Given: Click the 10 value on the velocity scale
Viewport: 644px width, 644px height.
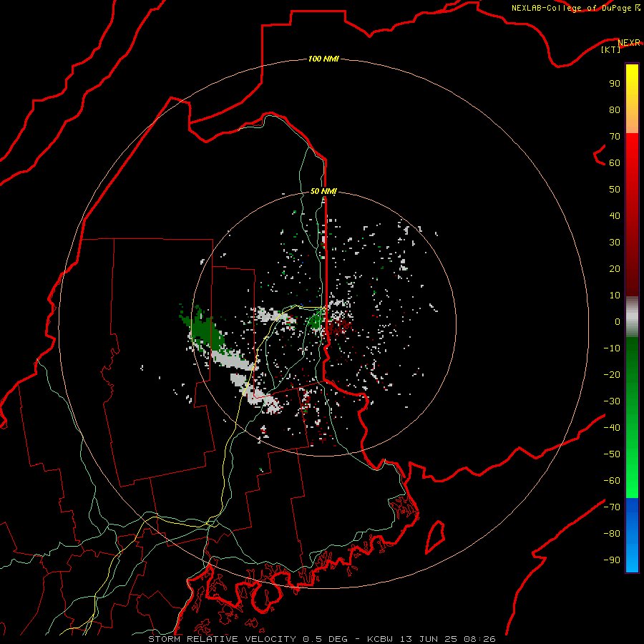Looking at the screenshot, I should click(615, 296).
